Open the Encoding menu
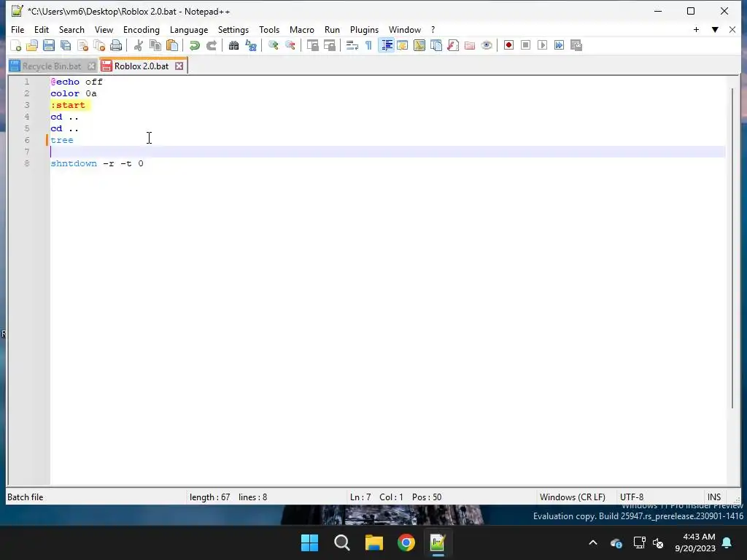The width and height of the screenshot is (747, 560). (142, 29)
